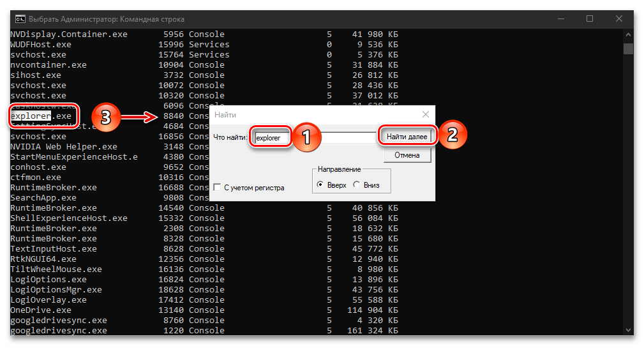Select the Вверх direction radio button
This screenshot has height=348, width=644.
pos(320,185)
